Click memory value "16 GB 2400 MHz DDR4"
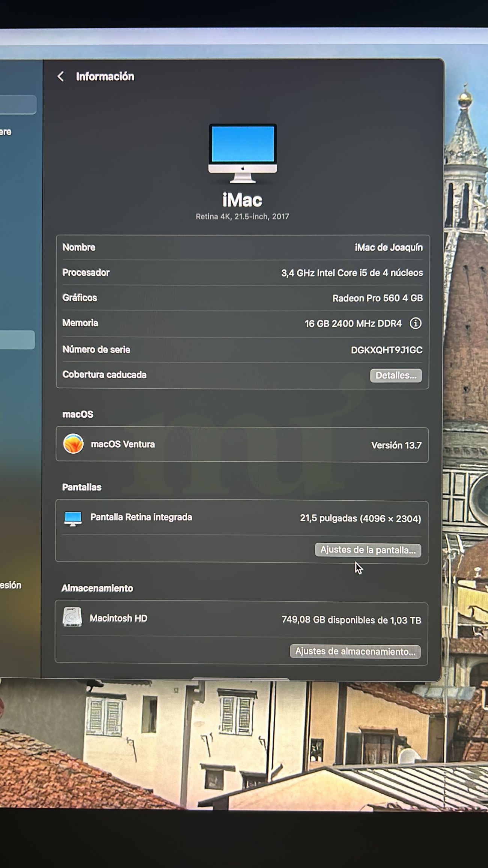Screen dimensions: 488x868 point(353,324)
